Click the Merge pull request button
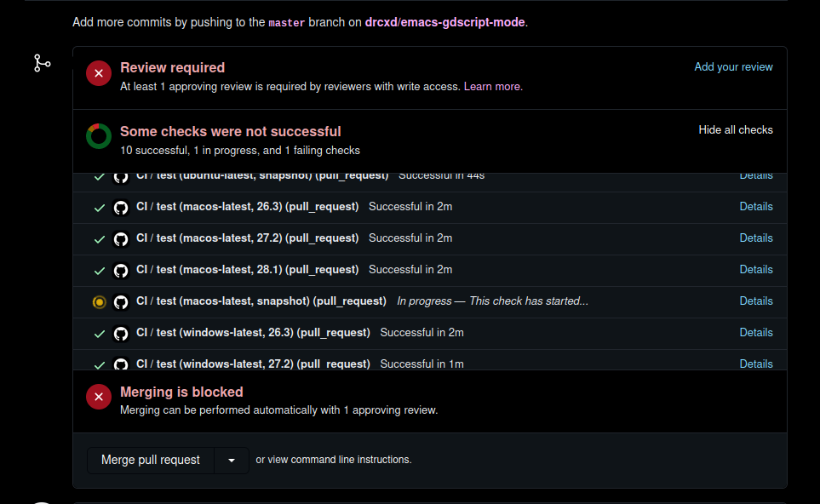 (150, 460)
